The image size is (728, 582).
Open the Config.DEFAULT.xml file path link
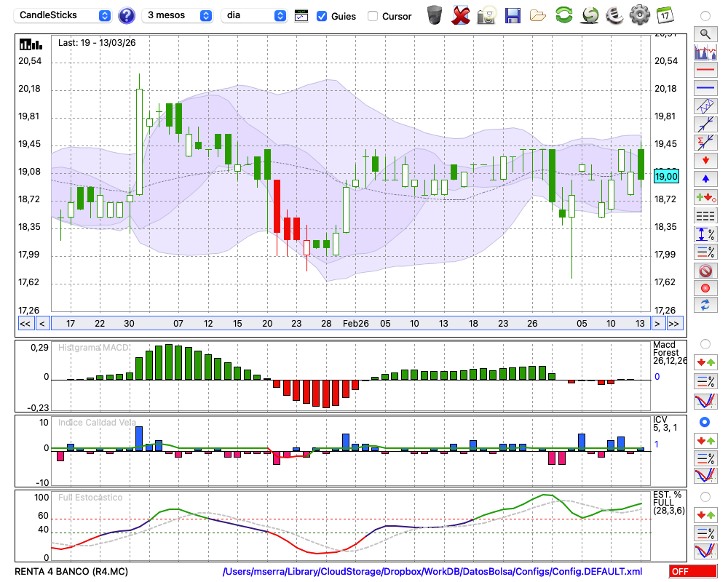click(432, 572)
